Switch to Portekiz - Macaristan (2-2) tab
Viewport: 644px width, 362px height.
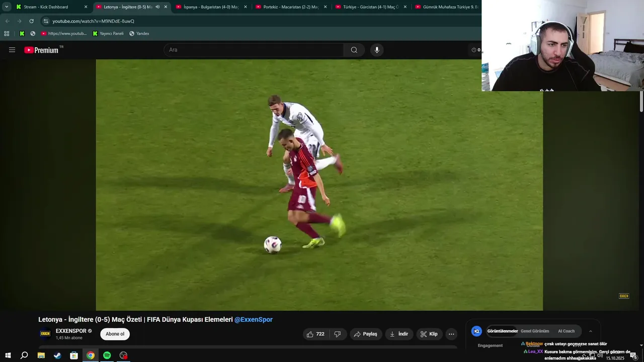pos(291,7)
